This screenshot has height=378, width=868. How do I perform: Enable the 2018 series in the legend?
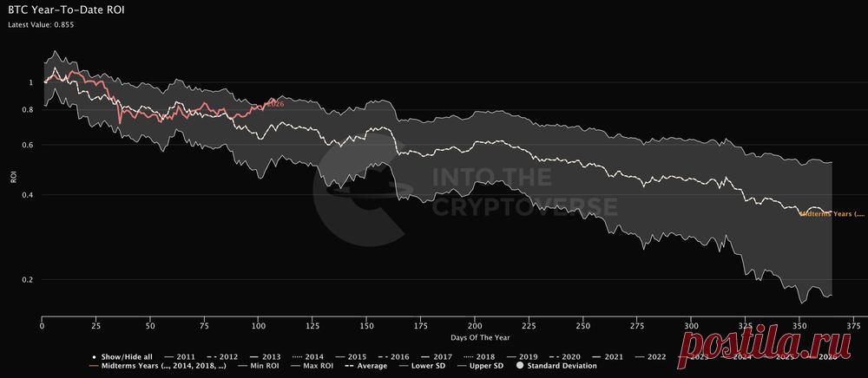click(478, 357)
